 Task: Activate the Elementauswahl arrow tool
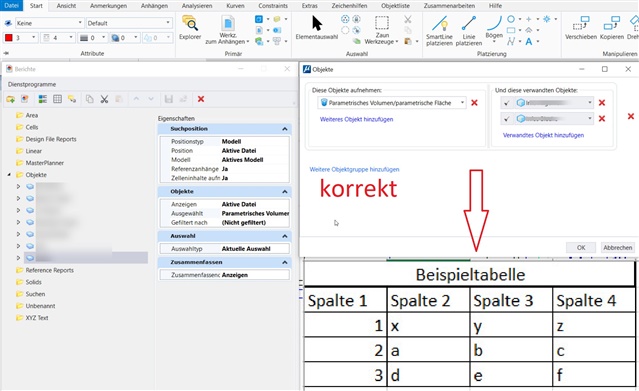pyautogui.click(x=317, y=28)
